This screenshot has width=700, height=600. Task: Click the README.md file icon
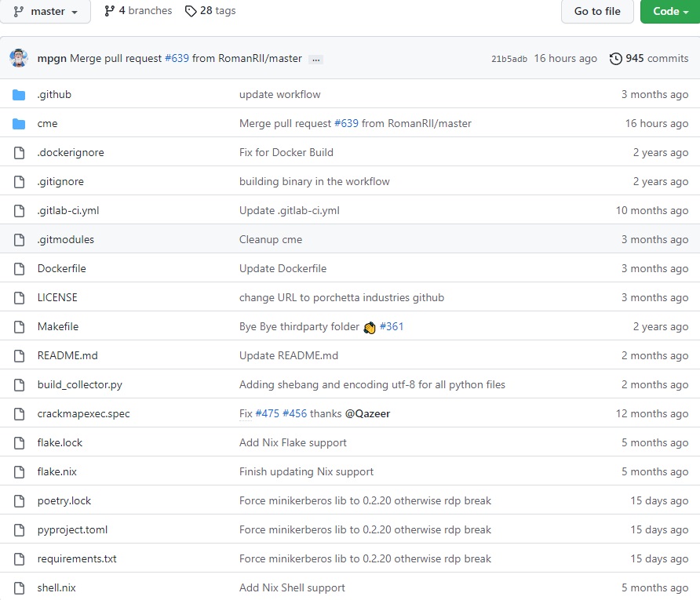(19, 355)
